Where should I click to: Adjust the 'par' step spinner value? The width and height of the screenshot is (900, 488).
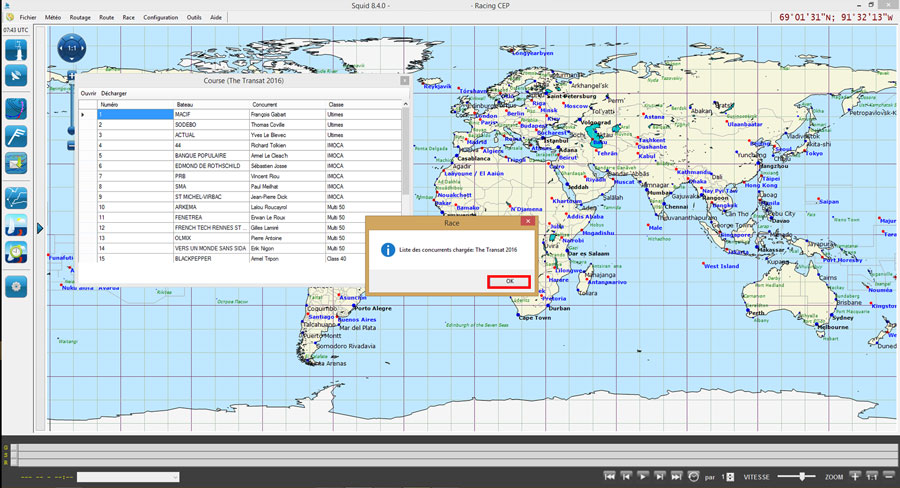728,477
